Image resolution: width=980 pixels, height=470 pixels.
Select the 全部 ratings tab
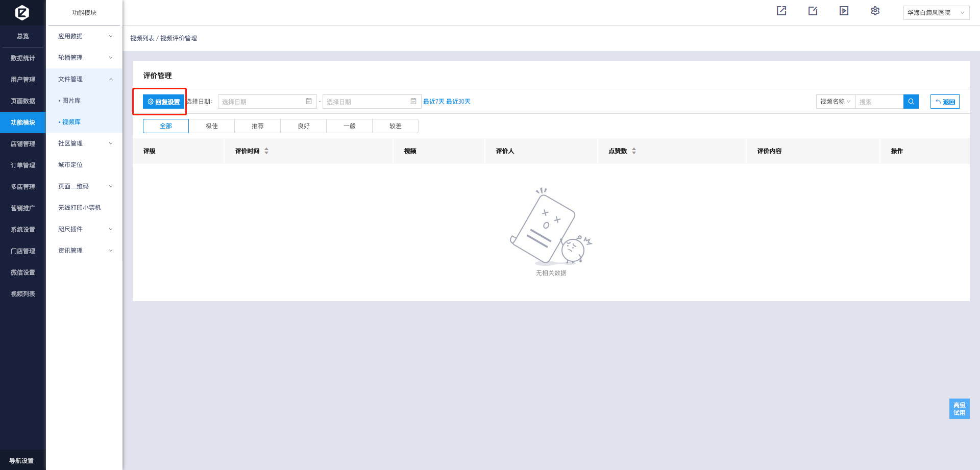166,126
